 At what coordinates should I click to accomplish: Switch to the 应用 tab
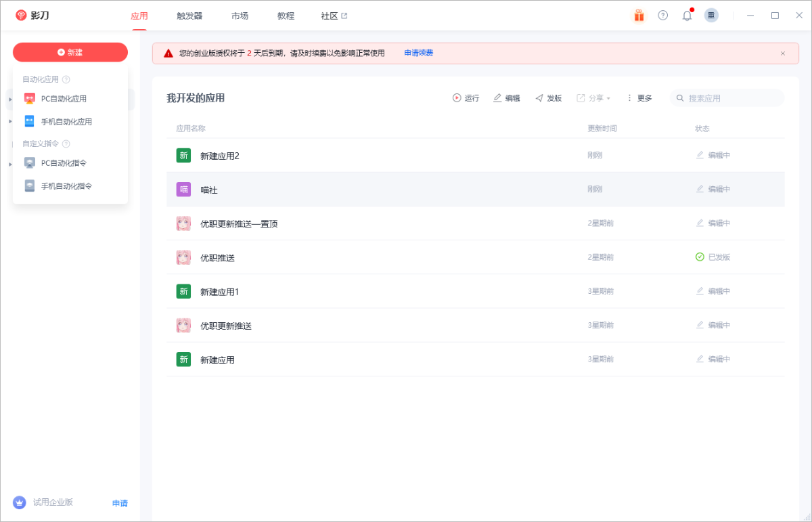139,16
